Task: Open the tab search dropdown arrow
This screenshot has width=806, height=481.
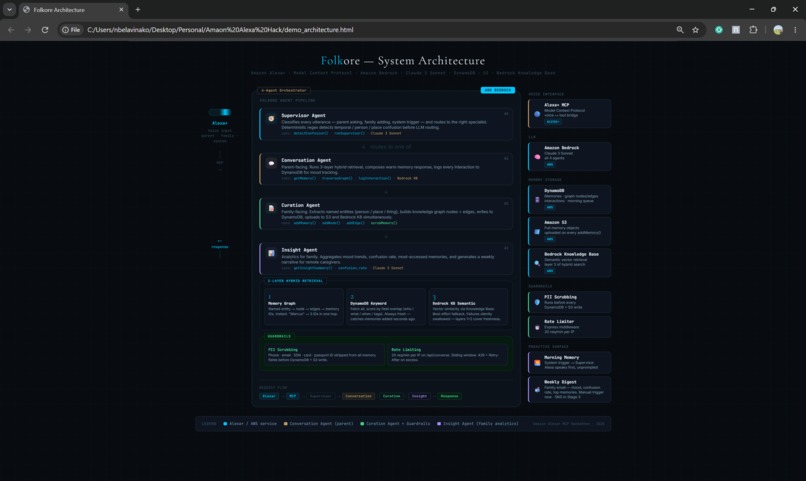Action: click(9, 9)
